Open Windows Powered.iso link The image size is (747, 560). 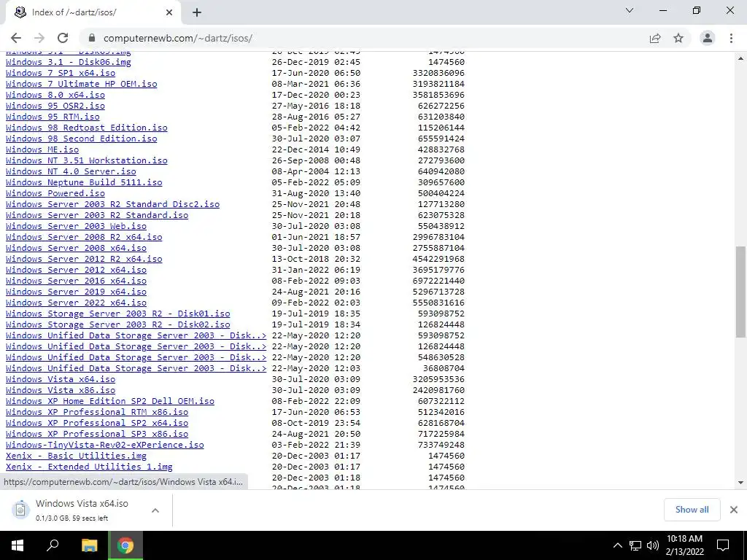55,193
